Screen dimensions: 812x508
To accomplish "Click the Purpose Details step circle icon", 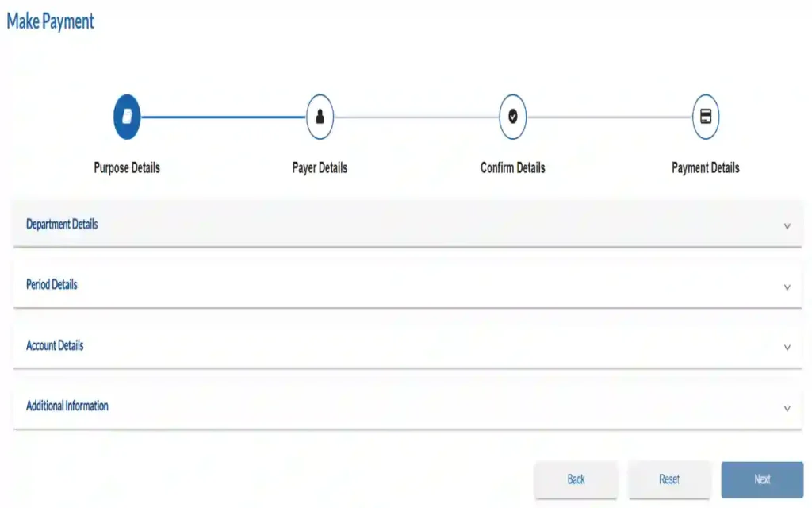I will pyautogui.click(x=127, y=117).
